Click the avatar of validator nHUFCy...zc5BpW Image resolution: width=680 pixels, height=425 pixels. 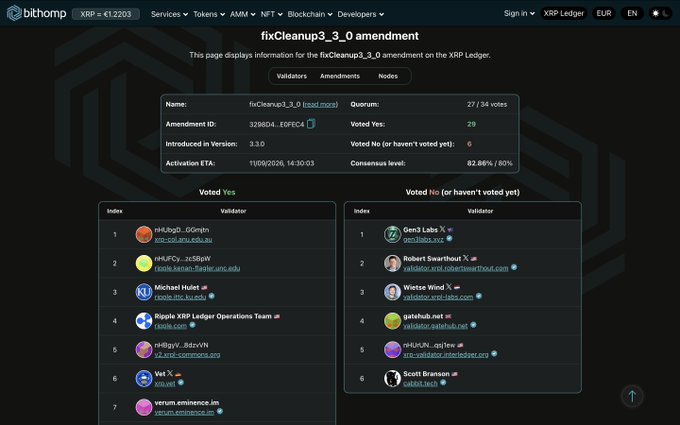click(x=144, y=263)
